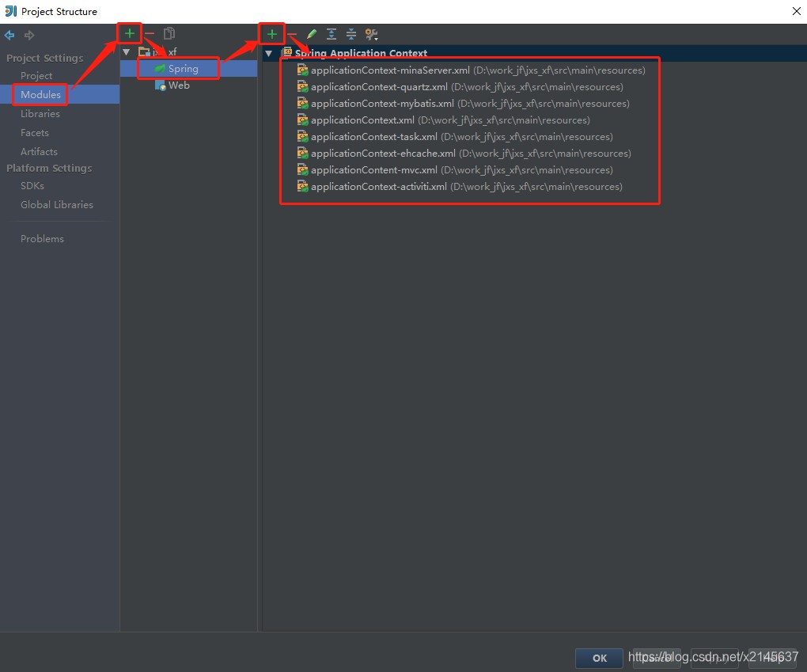The height and width of the screenshot is (672, 807).
Task: Click the back navigation arrow
Action: [x=9, y=35]
